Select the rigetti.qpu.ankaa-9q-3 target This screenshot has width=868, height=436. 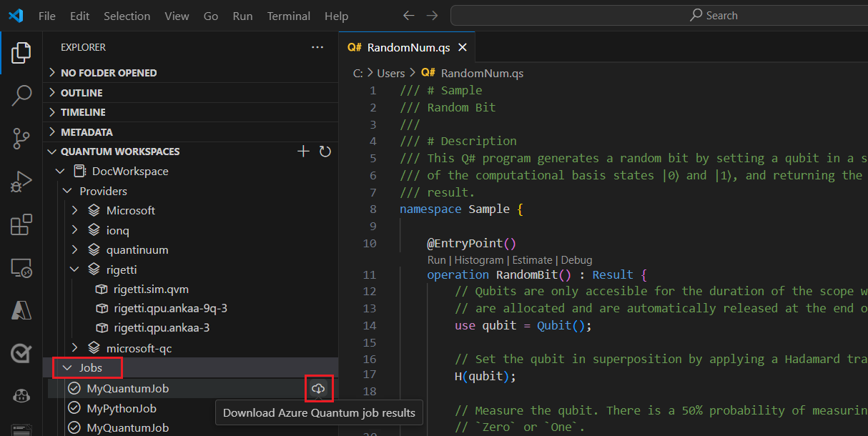170,309
